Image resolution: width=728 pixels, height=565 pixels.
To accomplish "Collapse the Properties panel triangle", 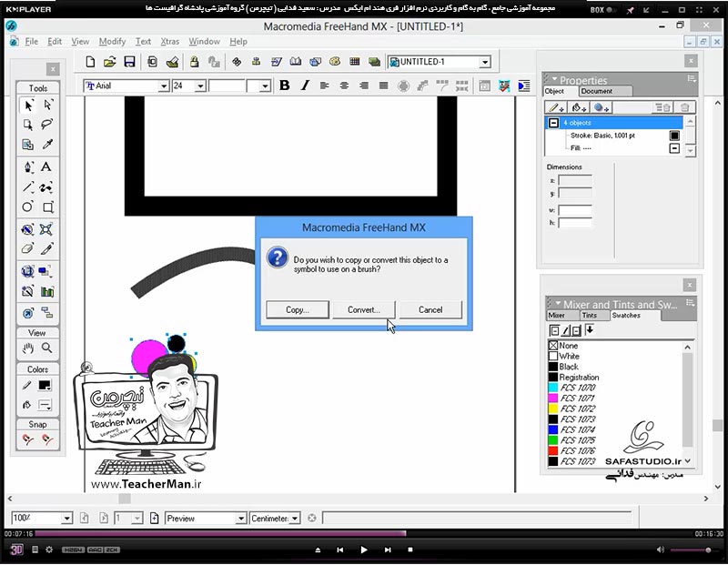I will click(553, 80).
